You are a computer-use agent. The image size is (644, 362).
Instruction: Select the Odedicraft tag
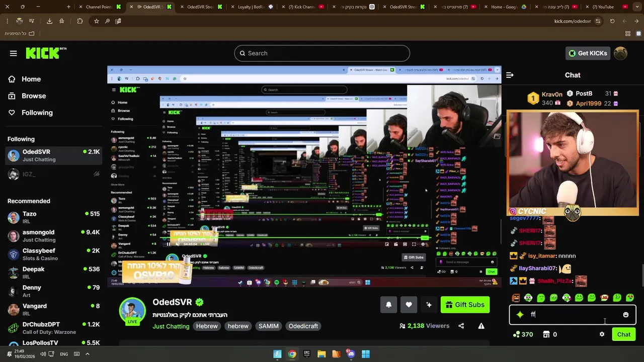point(303,326)
